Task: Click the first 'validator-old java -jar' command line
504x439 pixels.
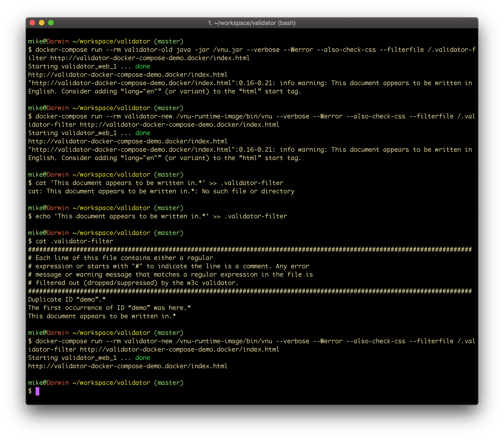Action: point(252,54)
